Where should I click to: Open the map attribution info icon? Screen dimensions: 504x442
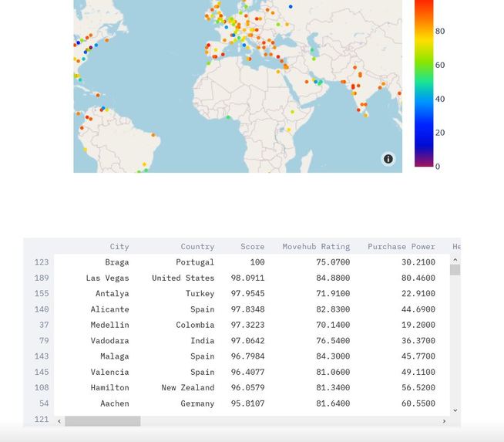point(388,159)
